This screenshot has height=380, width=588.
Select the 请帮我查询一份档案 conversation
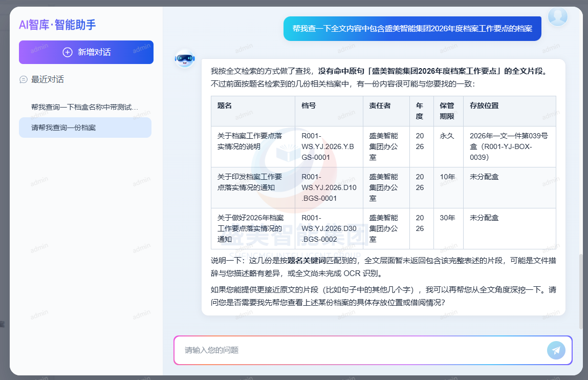click(85, 128)
